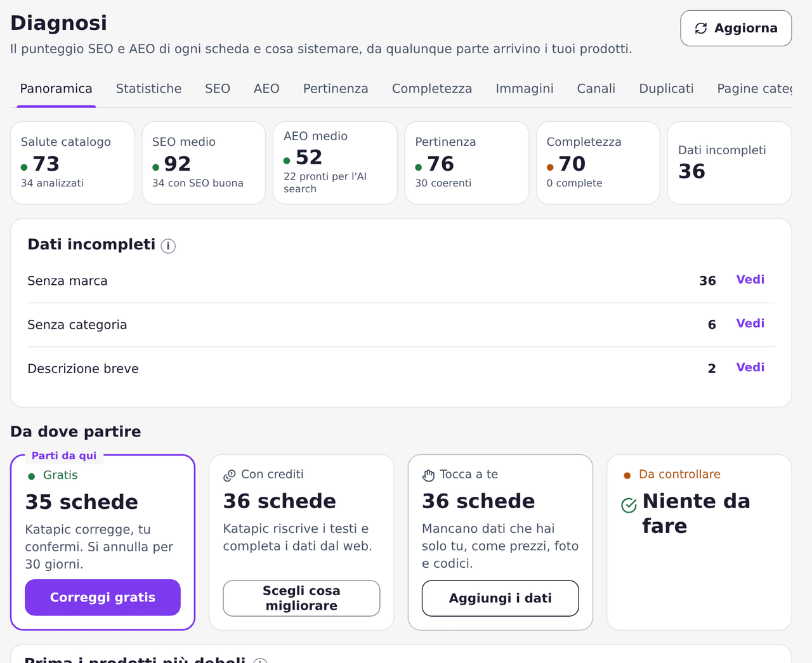Go to the Duplicati tab
The width and height of the screenshot is (812, 663).
[x=666, y=89]
